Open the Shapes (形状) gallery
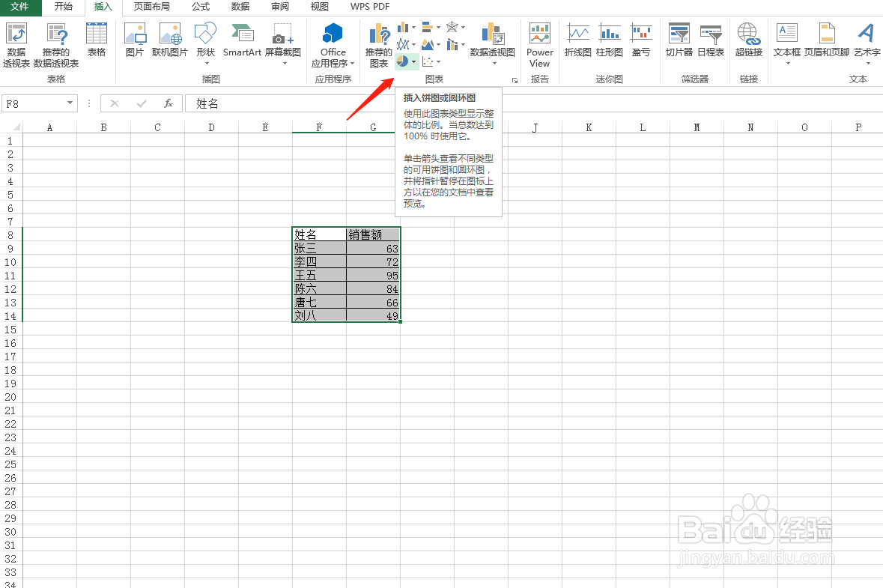 [x=205, y=43]
